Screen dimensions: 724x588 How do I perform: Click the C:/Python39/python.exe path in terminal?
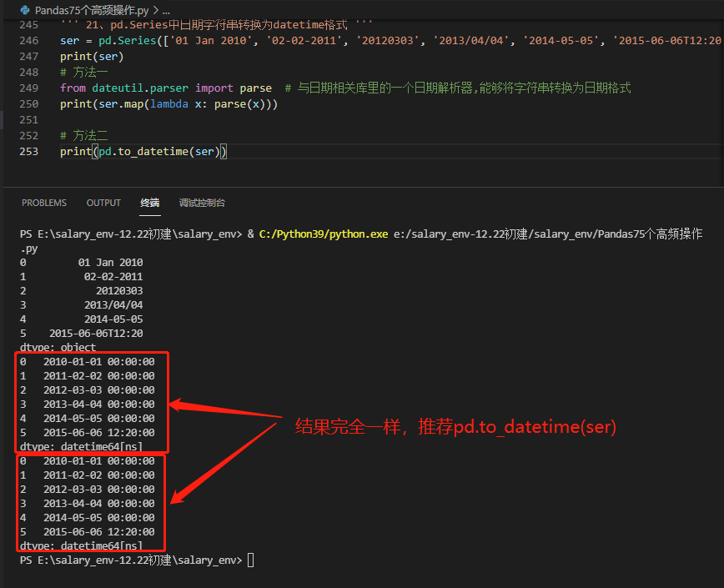coord(324,234)
